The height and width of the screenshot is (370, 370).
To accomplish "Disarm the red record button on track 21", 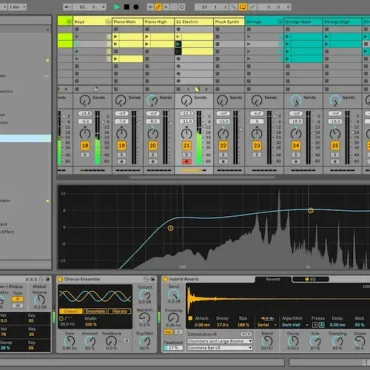I will point(186,162).
